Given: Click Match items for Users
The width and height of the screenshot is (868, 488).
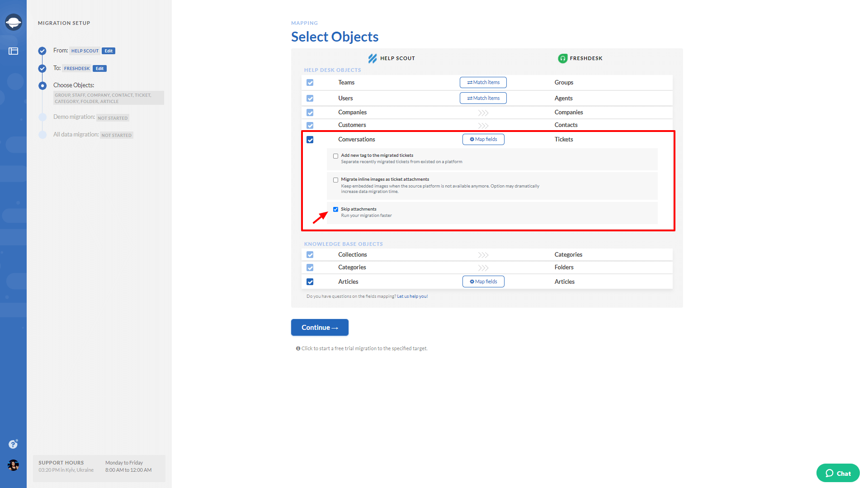Looking at the screenshot, I should click(x=483, y=98).
